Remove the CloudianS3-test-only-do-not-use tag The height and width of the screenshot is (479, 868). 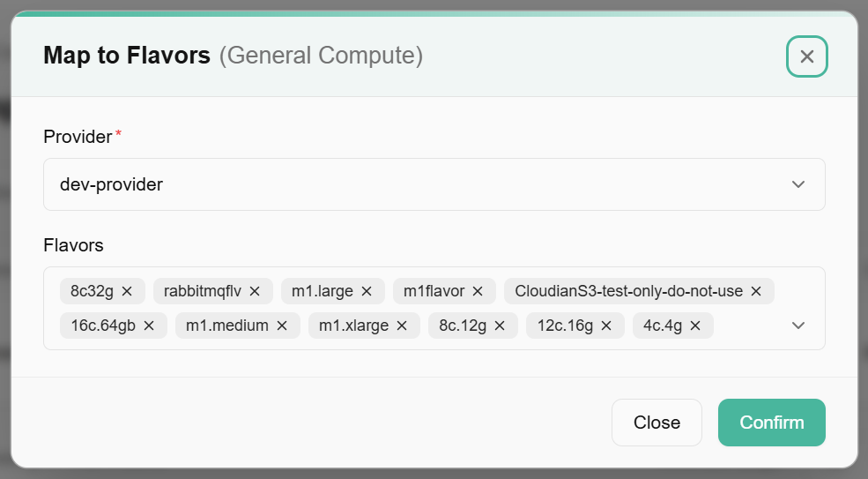click(756, 291)
